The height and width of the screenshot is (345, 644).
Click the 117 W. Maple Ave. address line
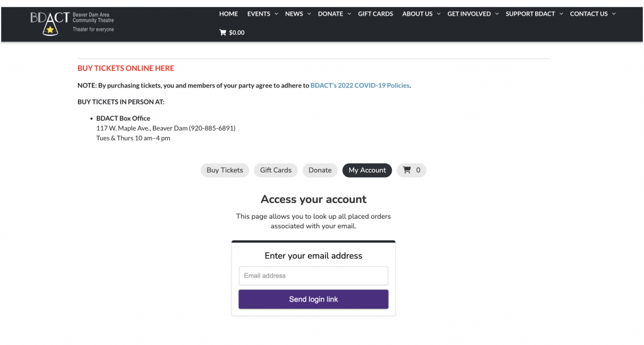(x=166, y=128)
